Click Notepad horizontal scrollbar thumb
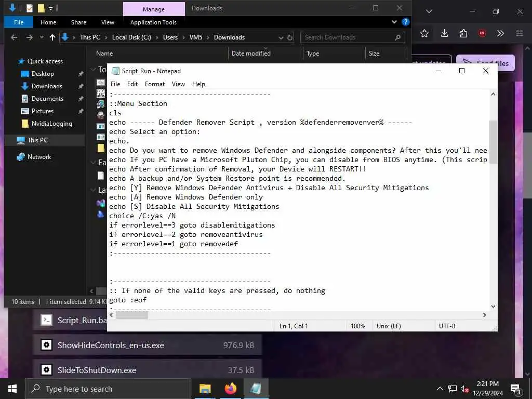 [x=132, y=315]
